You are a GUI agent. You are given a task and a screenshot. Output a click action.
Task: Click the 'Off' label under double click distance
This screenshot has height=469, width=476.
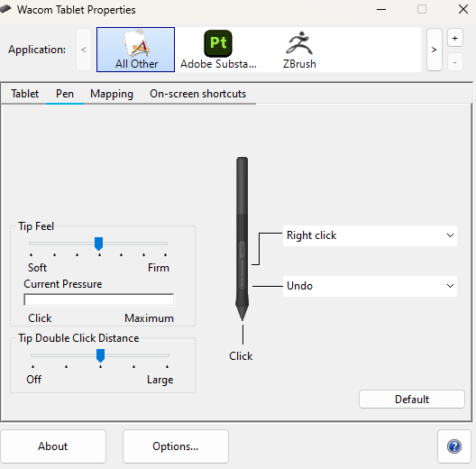click(33, 380)
